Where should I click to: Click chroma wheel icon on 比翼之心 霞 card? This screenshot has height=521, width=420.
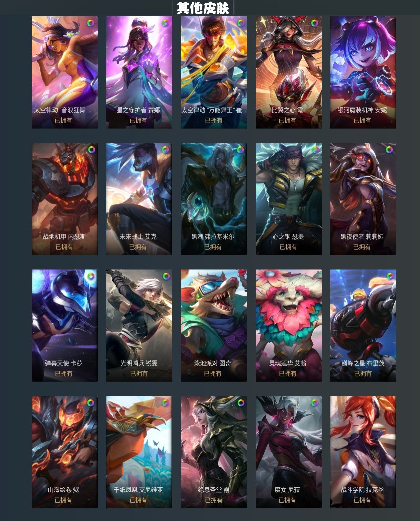click(314, 23)
